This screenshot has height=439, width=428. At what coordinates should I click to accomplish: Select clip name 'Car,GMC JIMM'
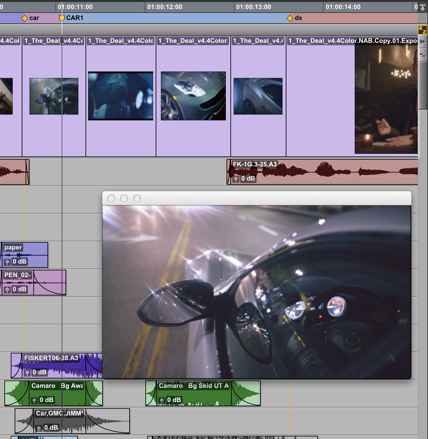click(x=59, y=413)
